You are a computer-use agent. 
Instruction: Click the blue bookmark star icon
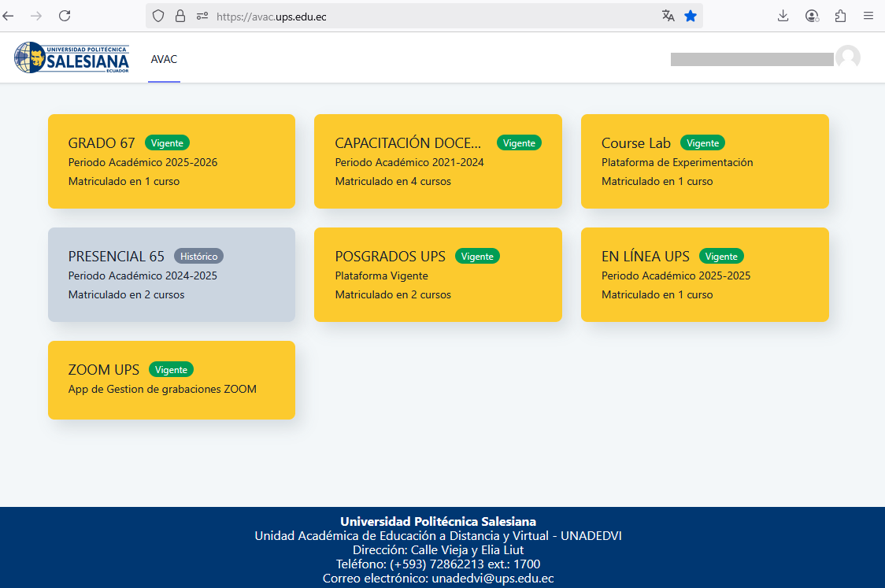tap(691, 16)
